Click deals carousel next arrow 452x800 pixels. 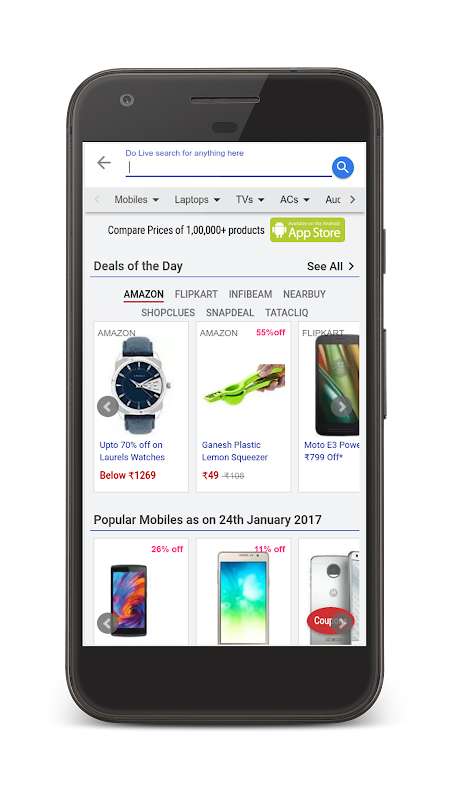[342, 407]
